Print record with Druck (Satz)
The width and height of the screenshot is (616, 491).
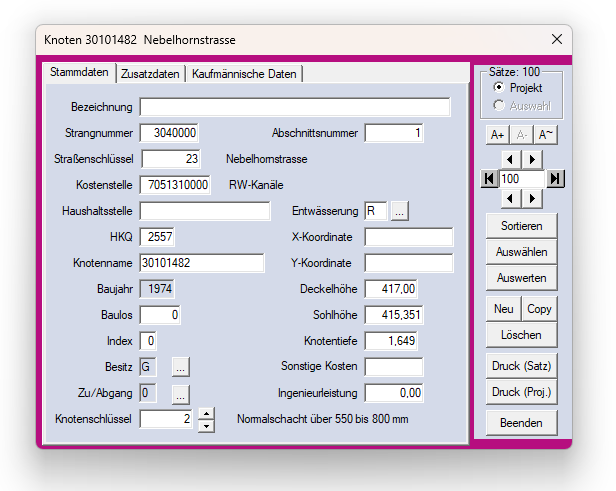(x=523, y=364)
